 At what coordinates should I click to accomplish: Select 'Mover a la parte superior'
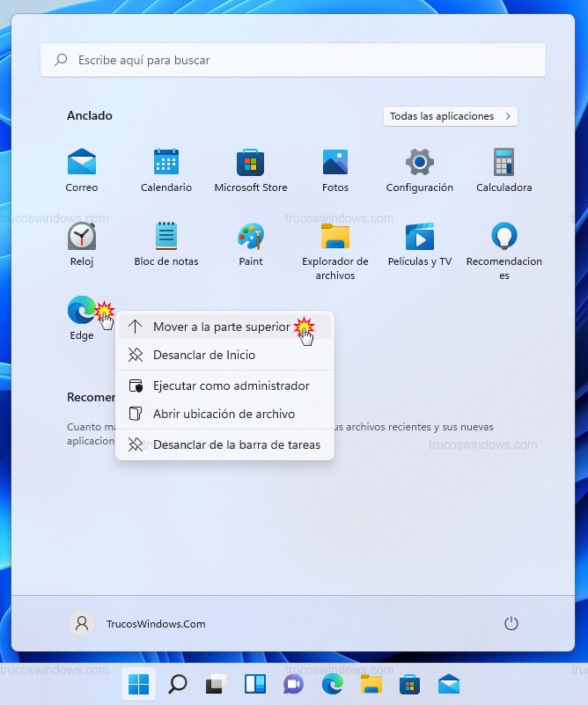tap(221, 327)
